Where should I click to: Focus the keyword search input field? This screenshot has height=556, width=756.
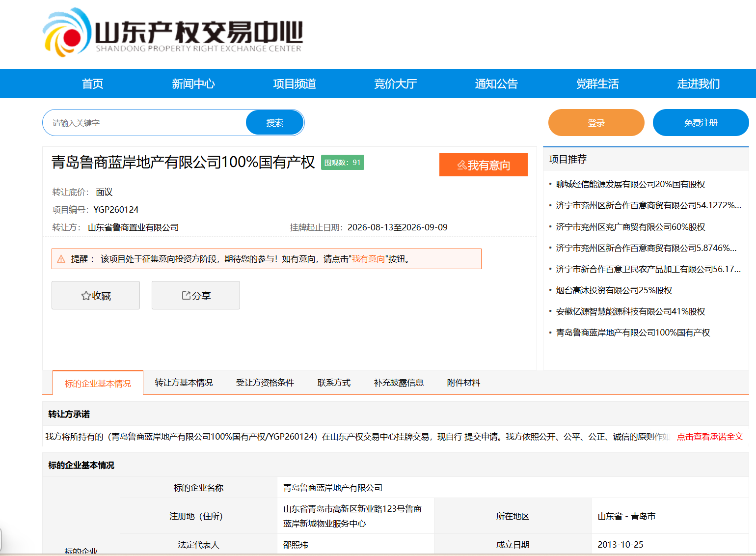coord(145,123)
